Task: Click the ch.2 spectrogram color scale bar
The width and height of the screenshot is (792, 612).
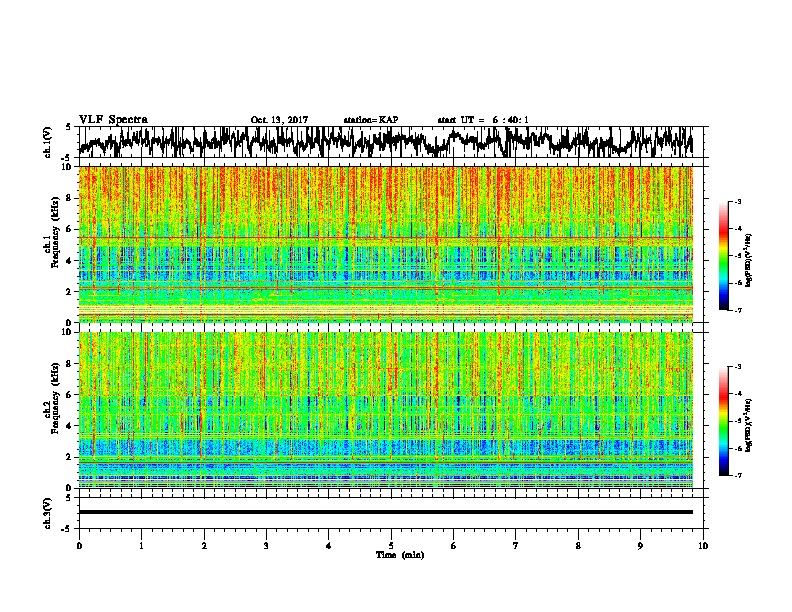Action: pyautogui.click(x=723, y=421)
